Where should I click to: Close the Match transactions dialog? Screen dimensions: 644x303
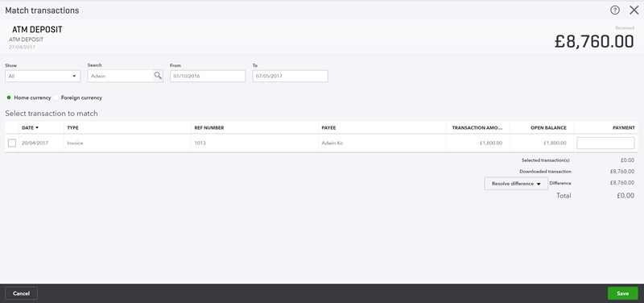pyautogui.click(x=634, y=10)
